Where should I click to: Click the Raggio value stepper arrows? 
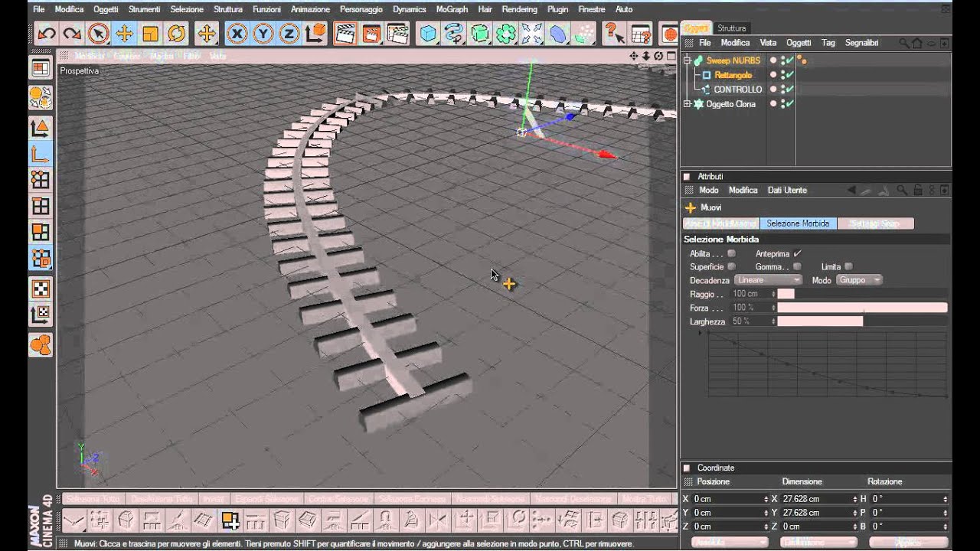pyautogui.click(x=773, y=294)
